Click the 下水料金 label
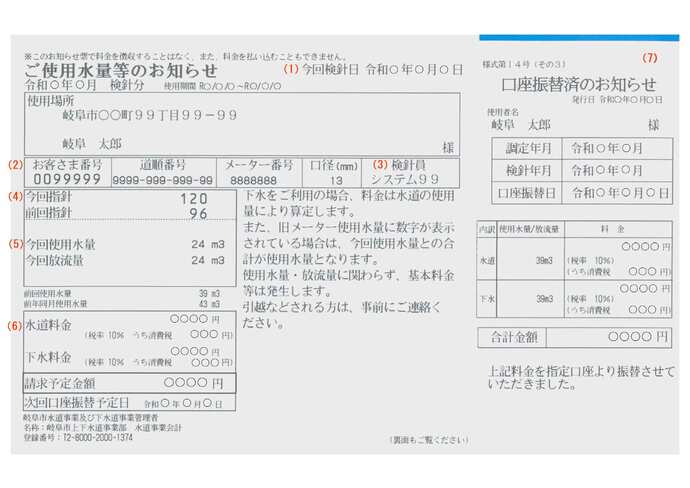690x488 pixels. [48, 356]
